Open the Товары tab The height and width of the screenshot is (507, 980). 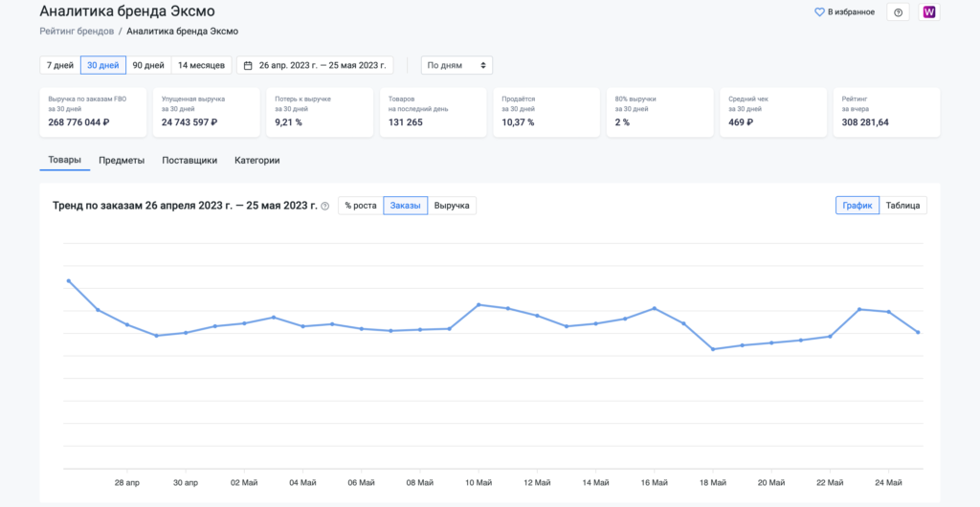click(x=65, y=161)
